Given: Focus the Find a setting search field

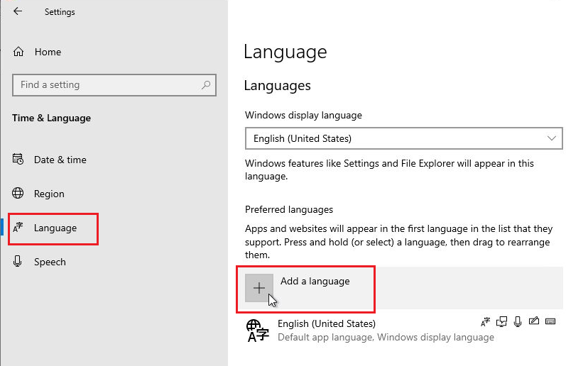Looking at the screenshot, I should [114, 85].
